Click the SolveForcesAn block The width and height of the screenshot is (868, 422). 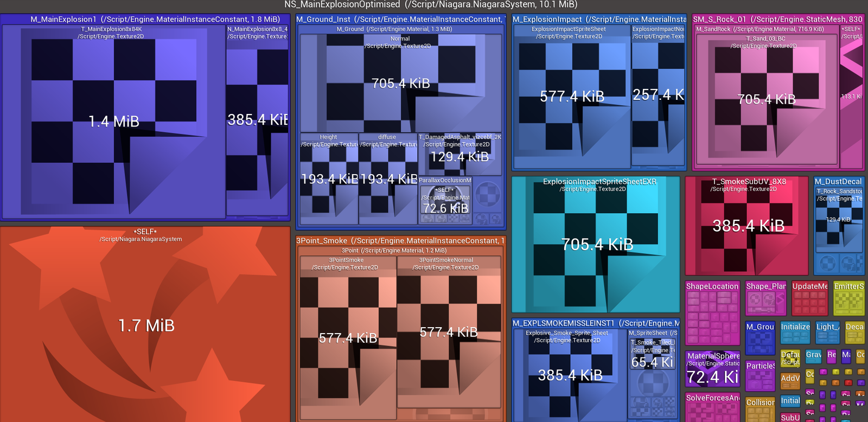point(713,407)
